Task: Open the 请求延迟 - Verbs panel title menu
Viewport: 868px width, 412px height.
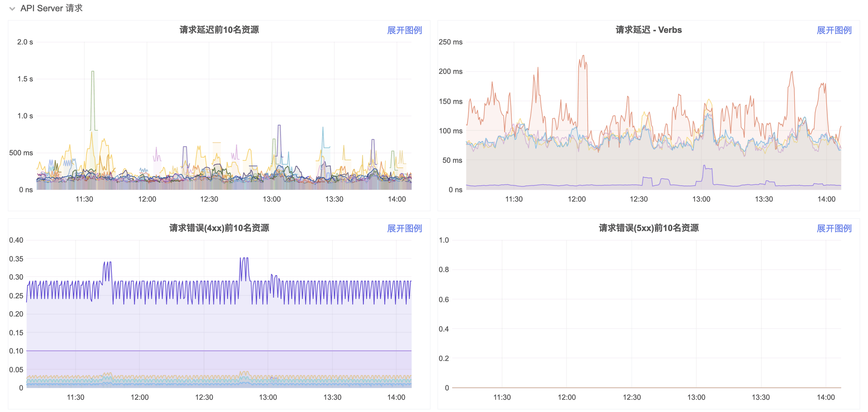Action: [648, 30]
